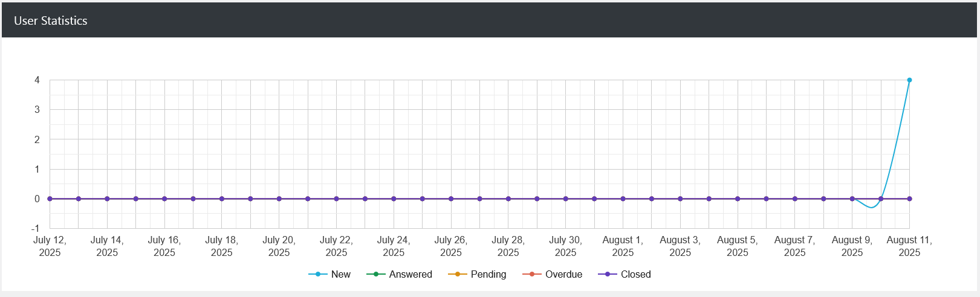Toggle the Answered series legend label

pos(410,274)
